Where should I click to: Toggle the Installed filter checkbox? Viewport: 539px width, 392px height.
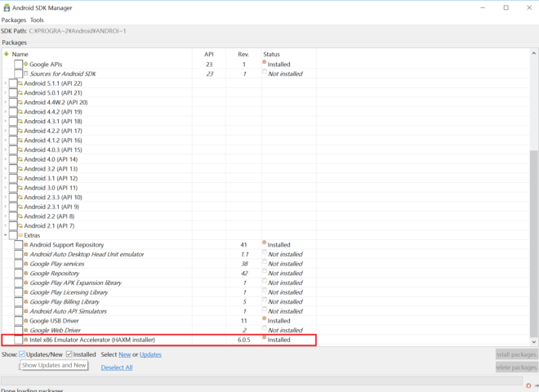[69, 354]
